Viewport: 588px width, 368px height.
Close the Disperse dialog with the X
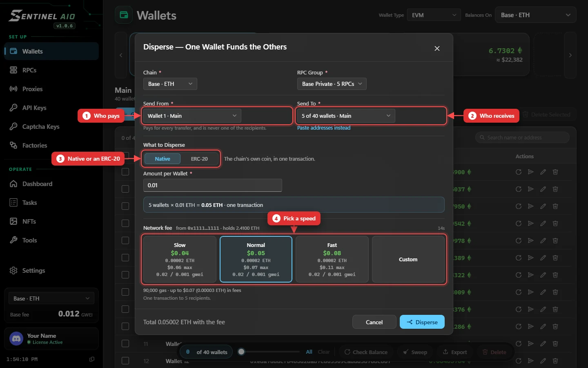click(437, 48)
